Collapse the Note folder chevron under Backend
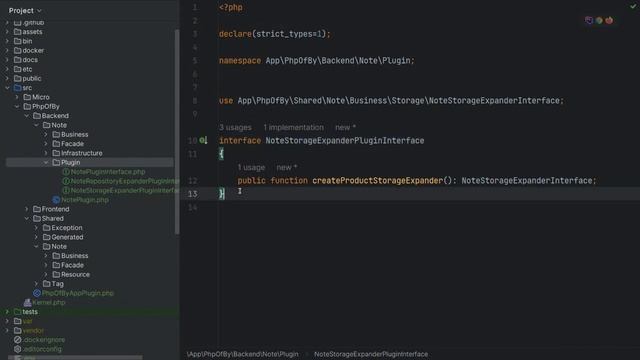 pos(36,125)
